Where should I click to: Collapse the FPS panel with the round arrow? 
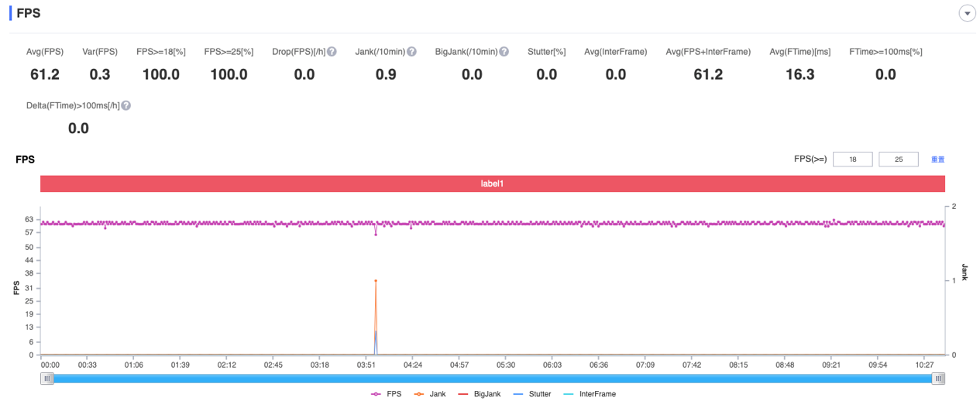tap(967, 13)
